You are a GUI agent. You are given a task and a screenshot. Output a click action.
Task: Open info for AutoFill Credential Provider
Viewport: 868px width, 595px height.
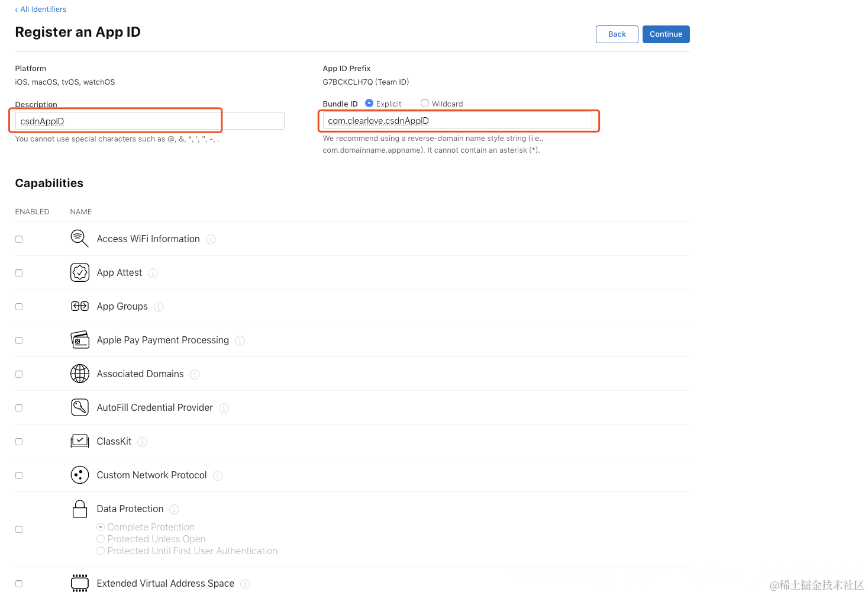click(224, 408)
